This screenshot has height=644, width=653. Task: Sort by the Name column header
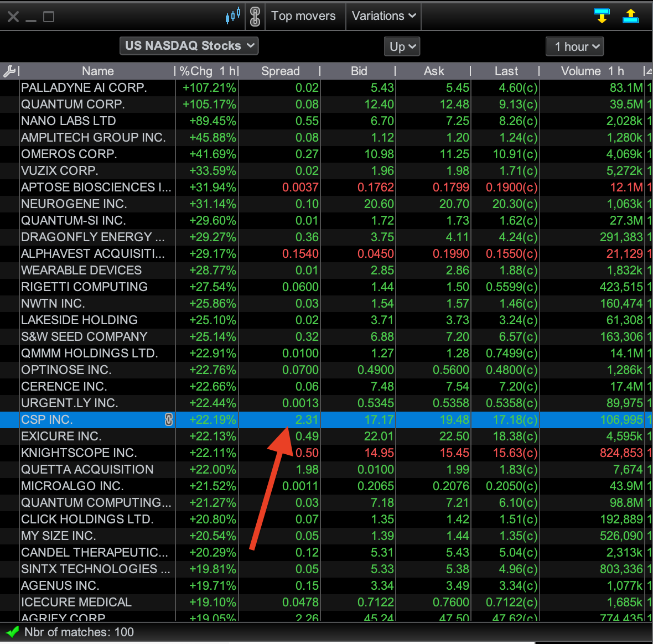(97, 71)
